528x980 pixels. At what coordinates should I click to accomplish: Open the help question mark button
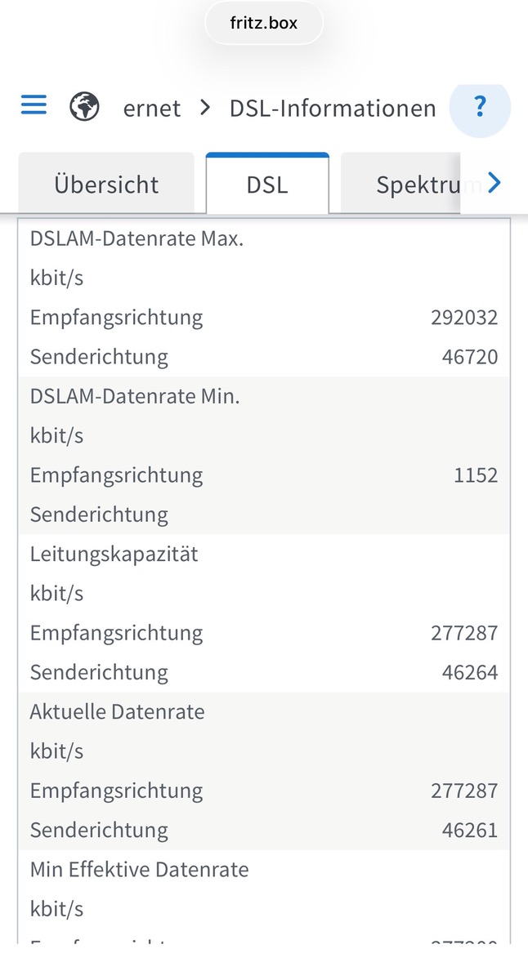click(480, 107)
